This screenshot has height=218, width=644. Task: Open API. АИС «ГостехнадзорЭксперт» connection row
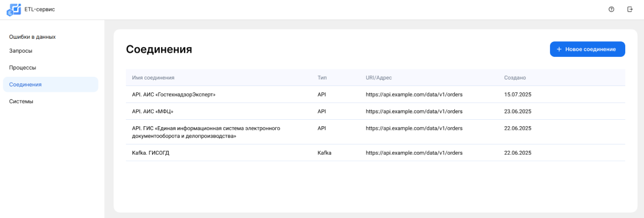click(x=174, y=95)
